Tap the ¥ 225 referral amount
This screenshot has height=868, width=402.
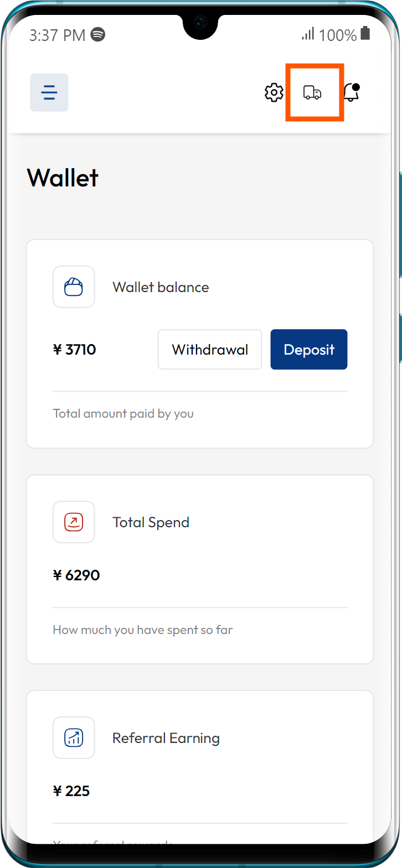coord(71,791)
